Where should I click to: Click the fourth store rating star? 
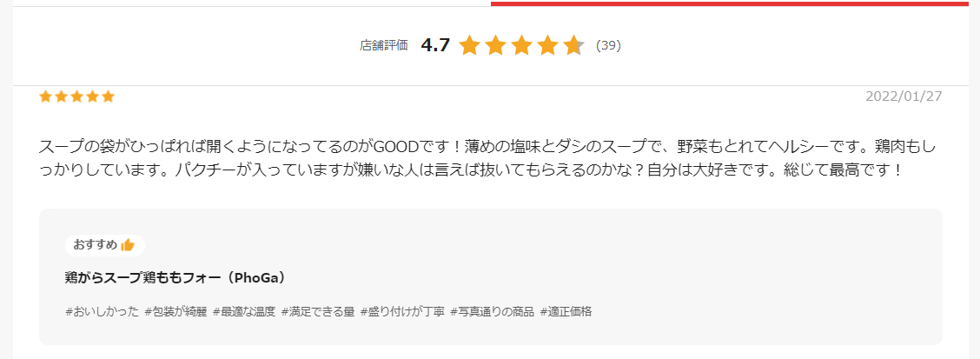(547, 46)
